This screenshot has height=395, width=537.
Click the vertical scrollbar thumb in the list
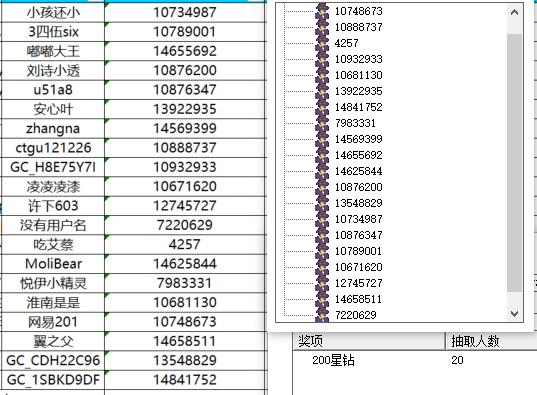point(514,163)
